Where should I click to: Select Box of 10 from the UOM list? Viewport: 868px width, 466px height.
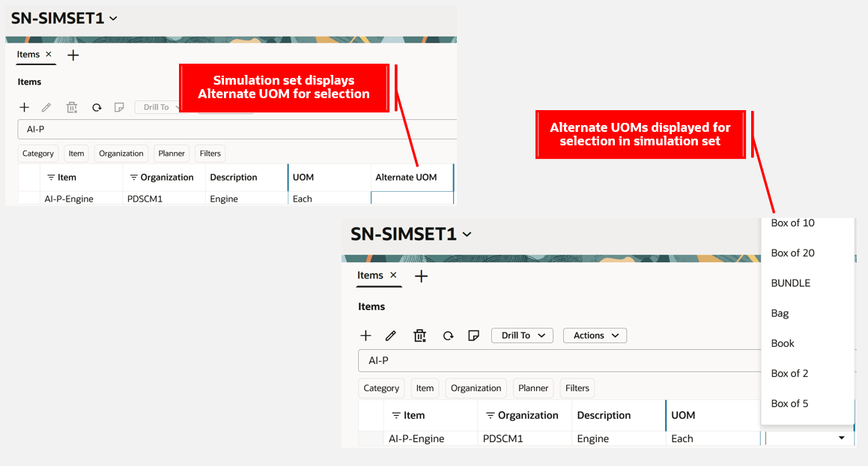coord(793,223)
